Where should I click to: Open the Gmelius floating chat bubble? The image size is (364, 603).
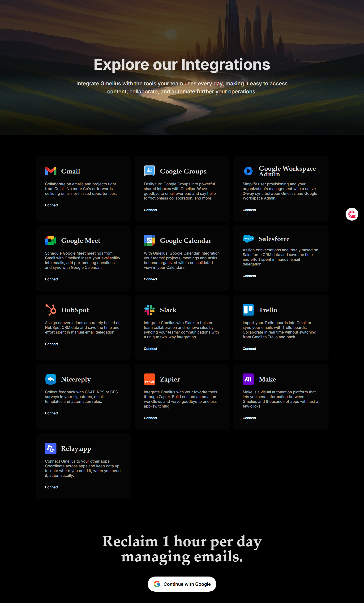[352, 214]
